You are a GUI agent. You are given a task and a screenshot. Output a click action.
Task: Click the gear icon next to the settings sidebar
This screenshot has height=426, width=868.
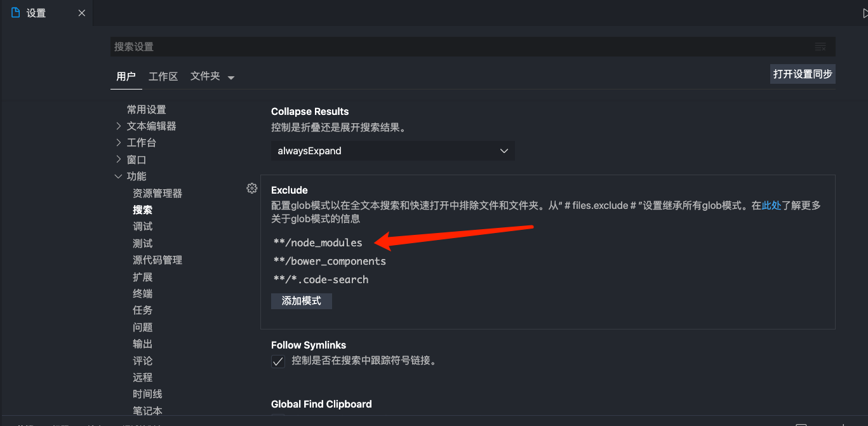[x=251, y=188]
